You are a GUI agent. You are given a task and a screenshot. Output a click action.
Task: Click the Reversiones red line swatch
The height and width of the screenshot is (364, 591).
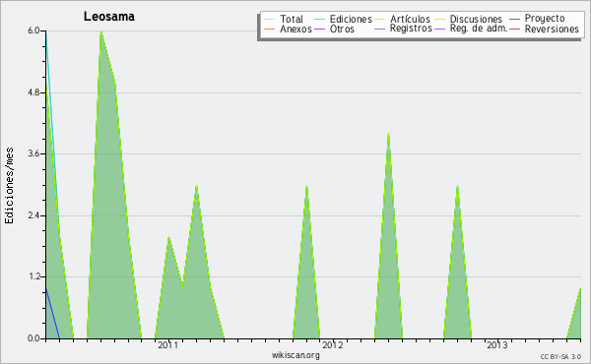point(514,29)
